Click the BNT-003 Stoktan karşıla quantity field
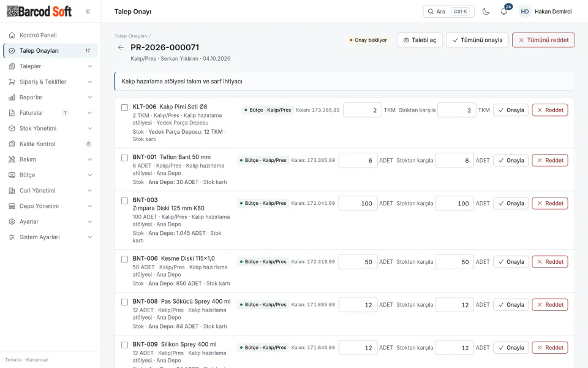The image size is (588, 368). (x=454, y=204)
